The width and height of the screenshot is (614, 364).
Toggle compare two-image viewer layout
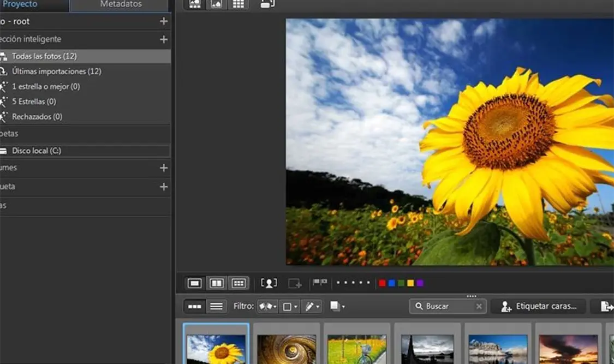[217, 283]
